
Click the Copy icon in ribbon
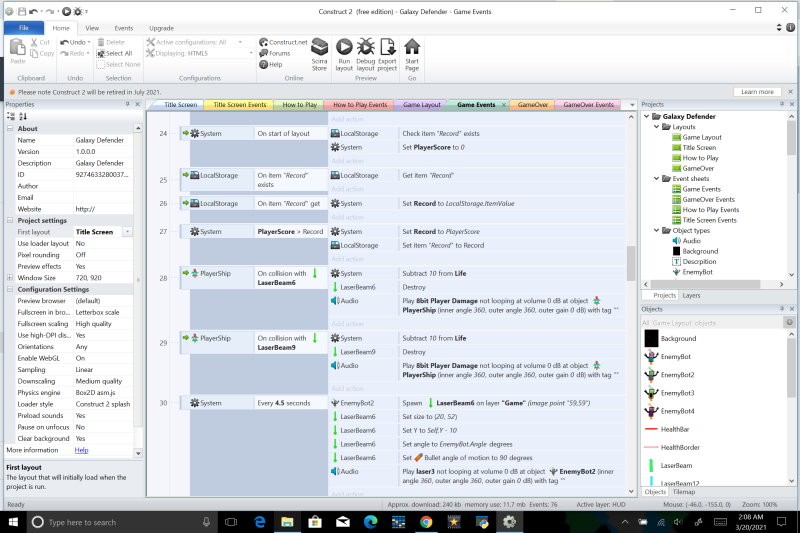[34, 53]
